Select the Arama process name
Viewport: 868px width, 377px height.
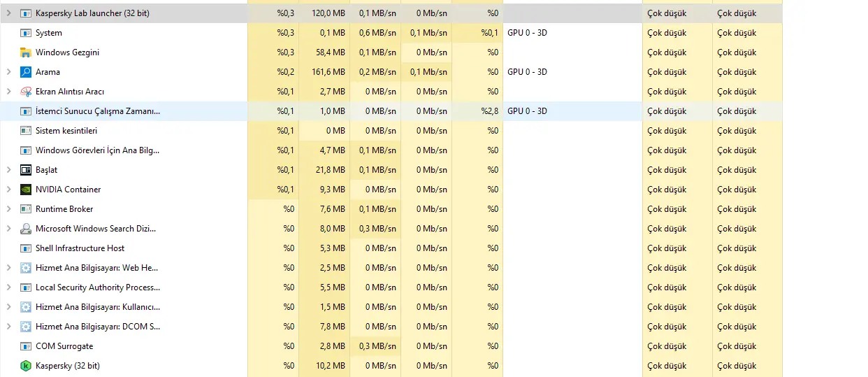48,72
